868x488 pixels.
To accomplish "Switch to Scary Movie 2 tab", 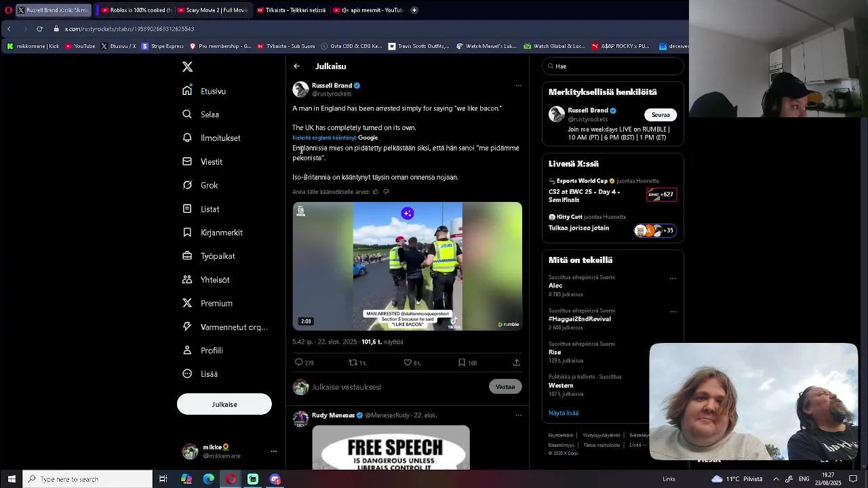I will (x=213, y=10).
